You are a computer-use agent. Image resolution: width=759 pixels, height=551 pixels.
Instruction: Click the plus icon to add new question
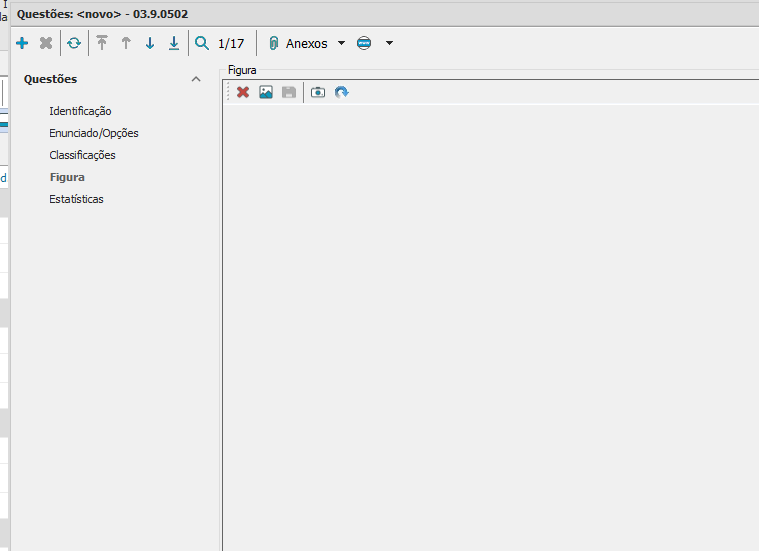coord(22,43)
